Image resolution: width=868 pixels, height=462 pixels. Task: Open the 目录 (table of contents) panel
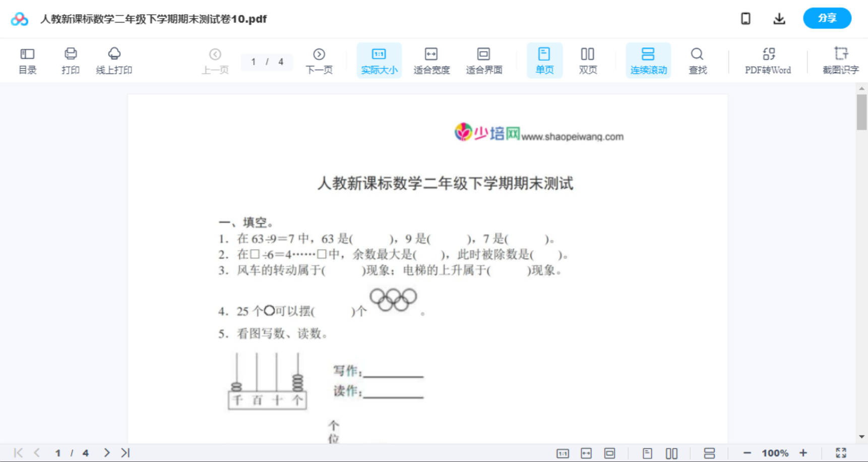[x=27, y=60]
